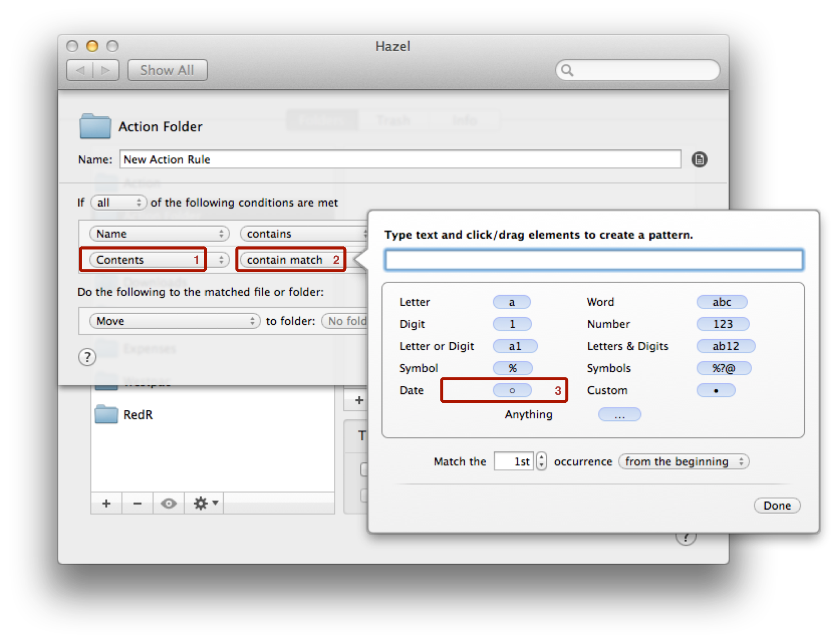Toggle the eye preview icon
This screenshot has height=644, width=834.
pyautogui.click(x=169, y=503)
